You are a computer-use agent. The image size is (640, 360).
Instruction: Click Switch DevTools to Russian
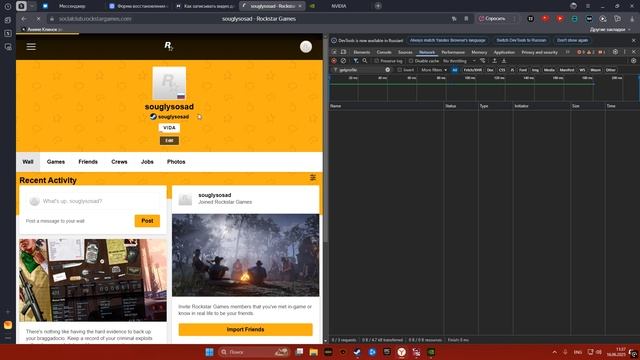(521, 40)
